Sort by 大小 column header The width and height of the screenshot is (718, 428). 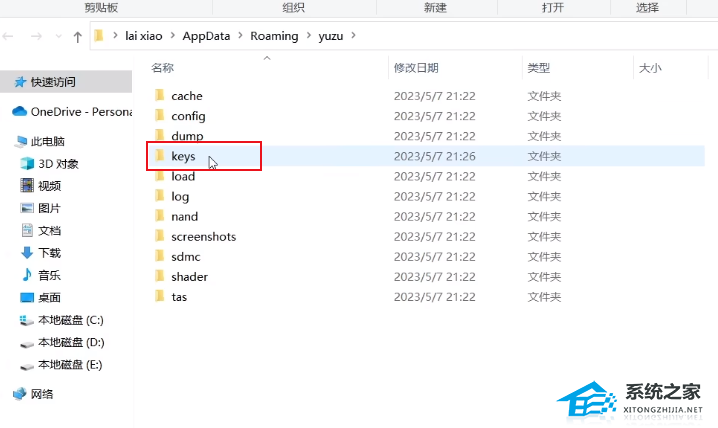[x=650, y=68]
